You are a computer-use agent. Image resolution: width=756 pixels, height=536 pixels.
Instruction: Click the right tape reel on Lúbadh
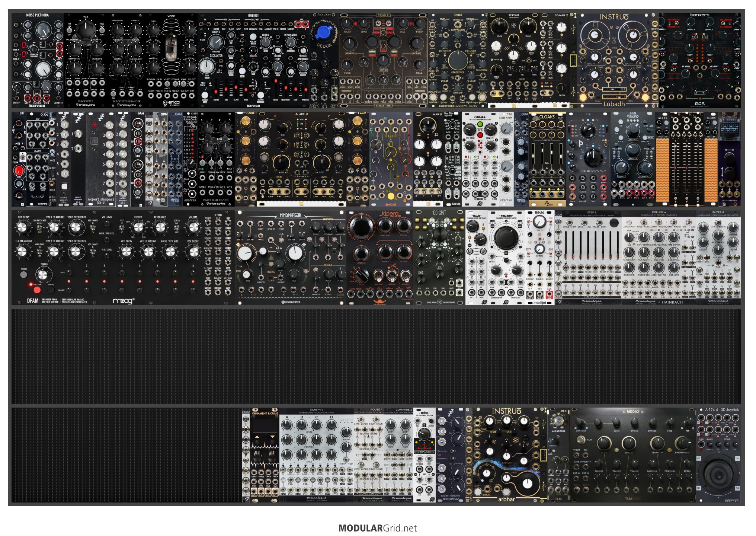pyautogui.click(x=632, y=35)
